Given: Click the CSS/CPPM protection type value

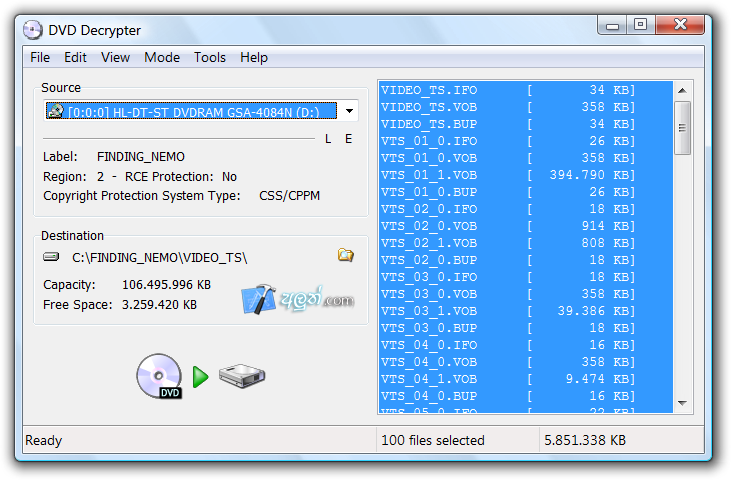Looking at the screenshot, I should click(x=290, y=196).
